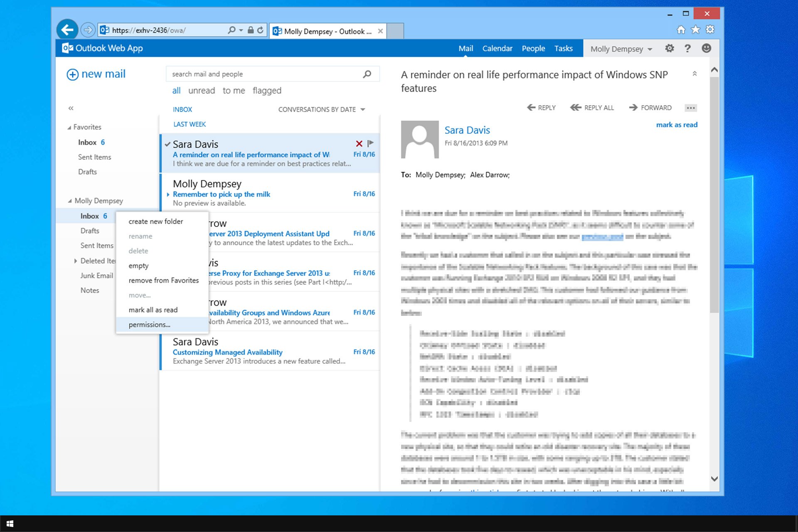
Task: Filter messages by 'flagged'
Action: pos(267,91)
